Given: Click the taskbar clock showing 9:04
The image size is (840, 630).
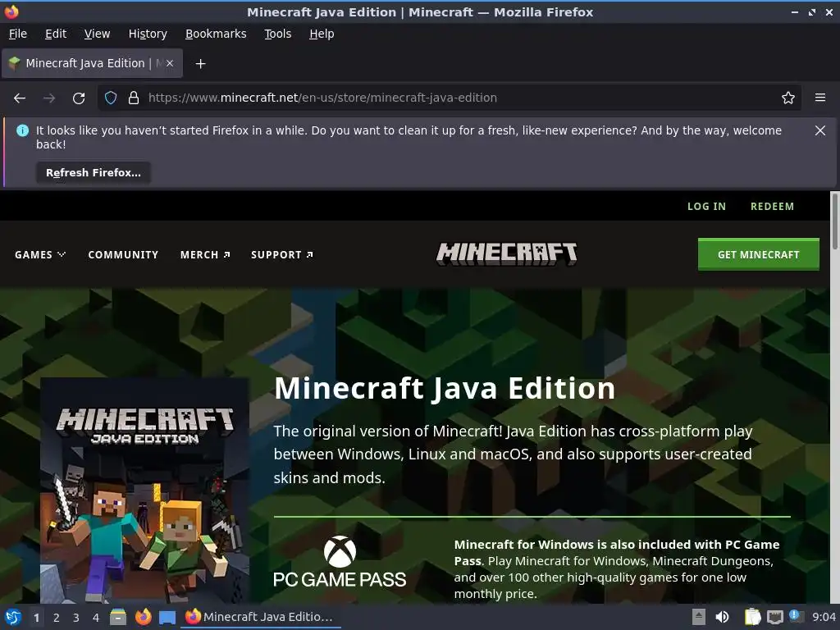Looking at the screenshot, I should 824,617.
